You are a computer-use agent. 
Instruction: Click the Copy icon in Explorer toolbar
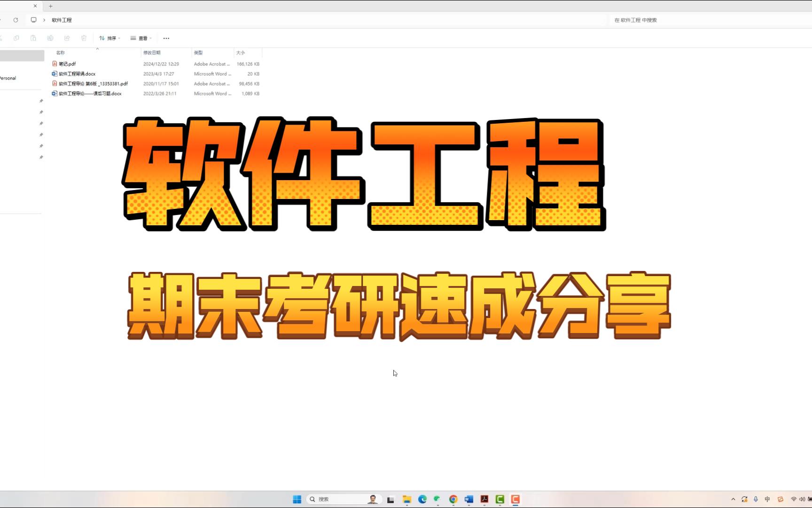click(16, 38)
